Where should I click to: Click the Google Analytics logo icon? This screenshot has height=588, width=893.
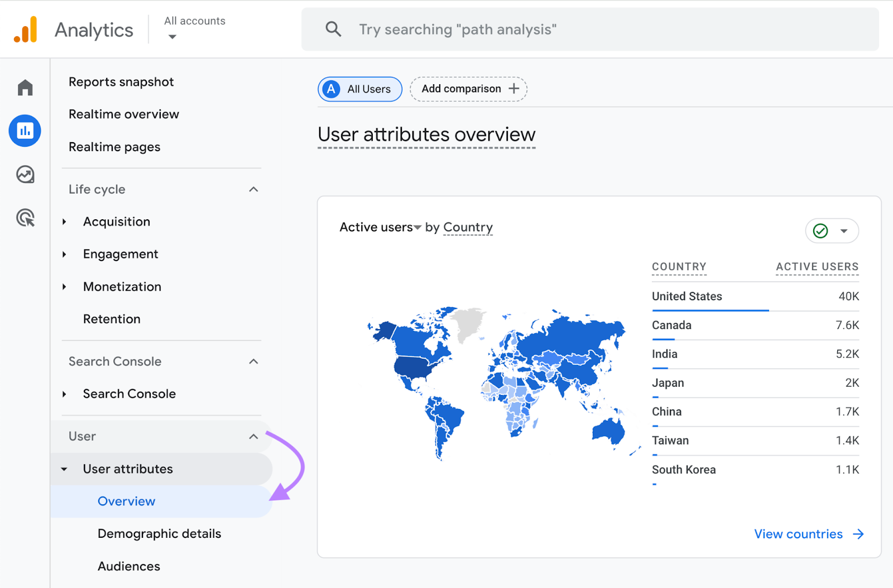coord(26,29)
